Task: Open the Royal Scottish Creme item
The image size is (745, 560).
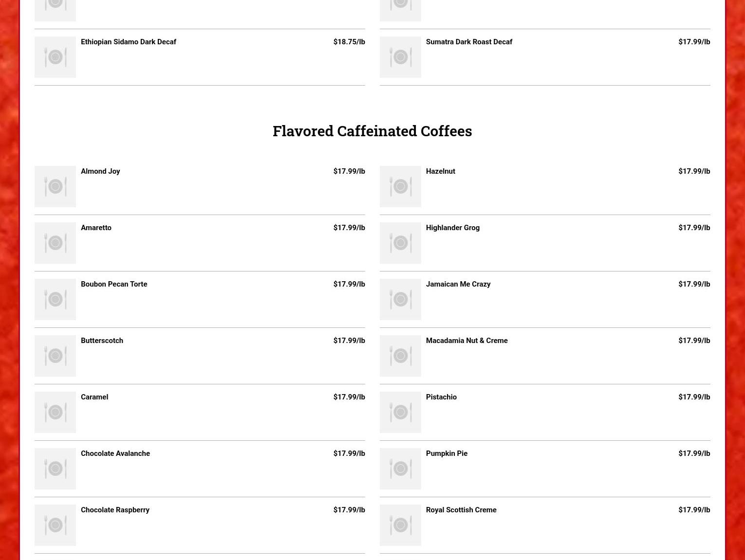Action: (x=461, y=510)
